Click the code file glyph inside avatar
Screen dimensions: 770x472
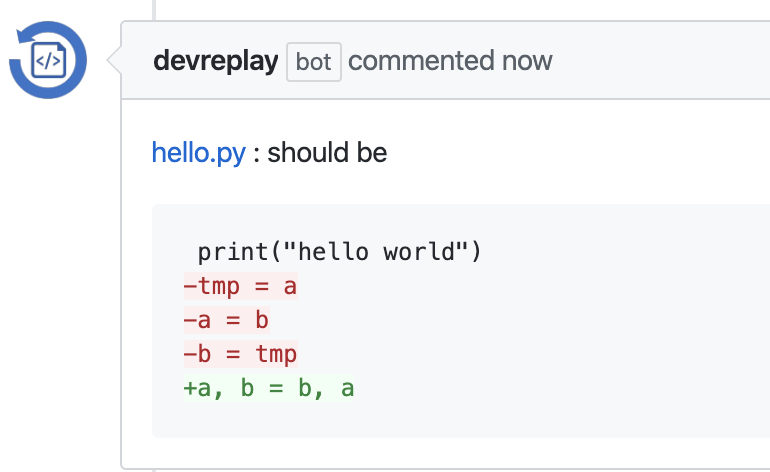coord(48,61)
